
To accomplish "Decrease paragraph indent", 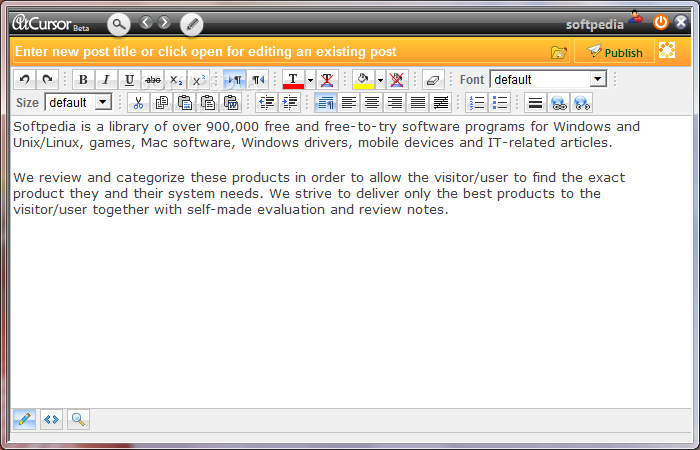I will click(267, 103).
